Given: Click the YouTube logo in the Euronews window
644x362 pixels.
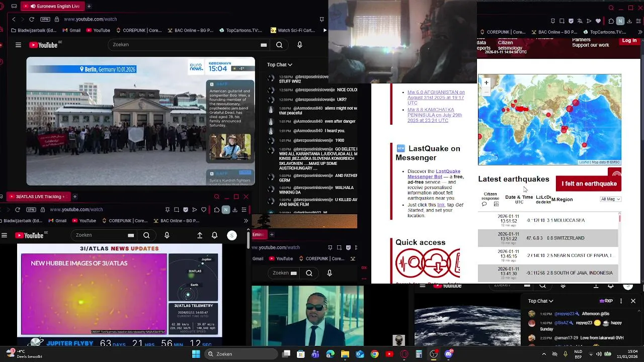Looking at the screenshot, I should (x=44, y=45).
